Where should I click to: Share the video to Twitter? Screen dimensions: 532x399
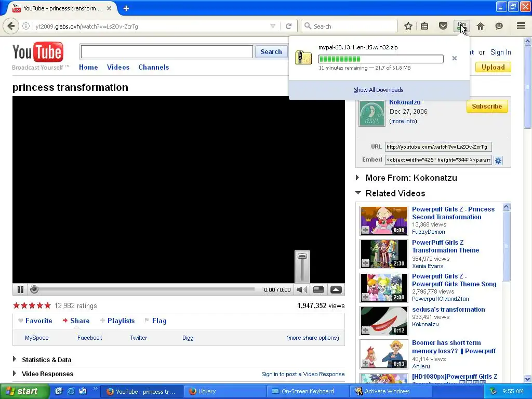tap(138, 338)
